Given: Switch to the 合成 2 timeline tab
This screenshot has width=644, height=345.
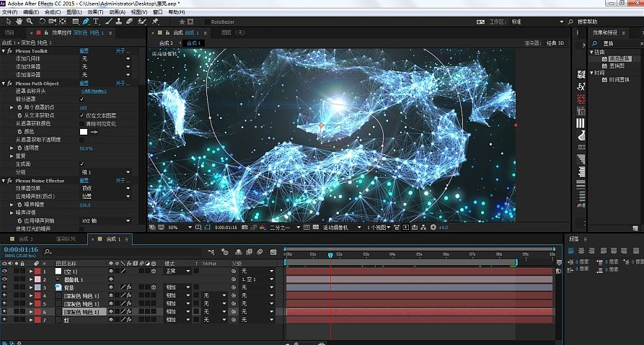Looking at the screenshot, I should (x=25, y=238).
